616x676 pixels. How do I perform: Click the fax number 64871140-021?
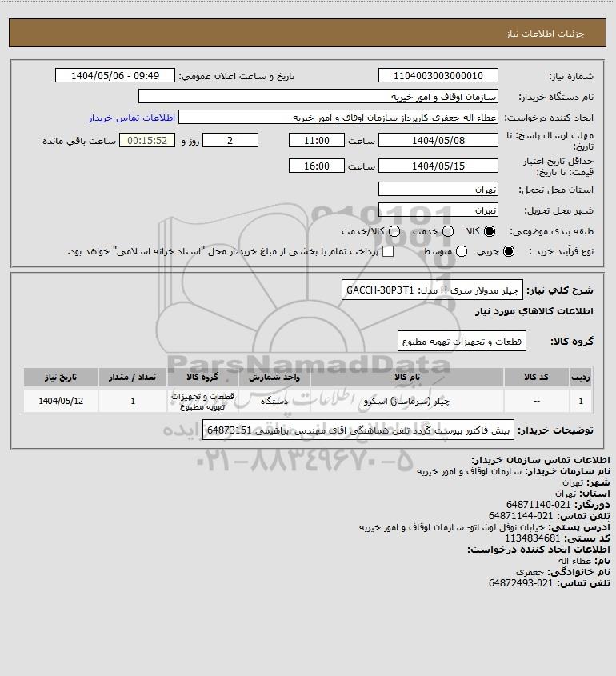click(538, 505)
